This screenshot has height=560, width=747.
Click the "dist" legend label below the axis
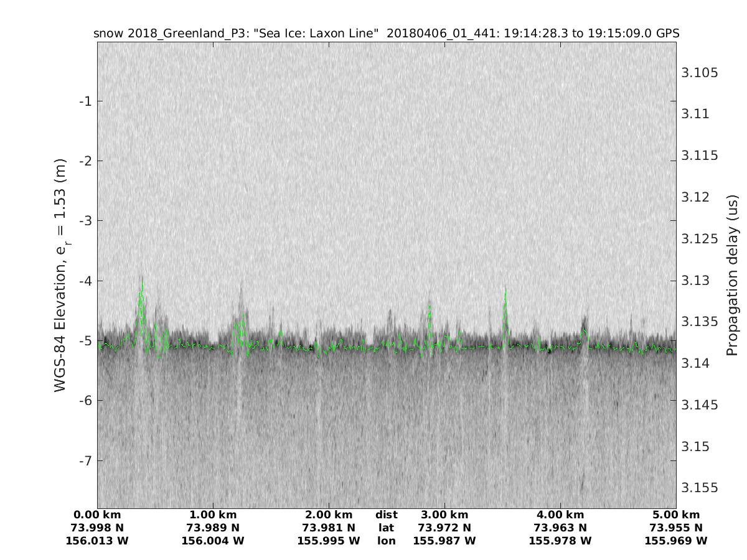[387, 515]
